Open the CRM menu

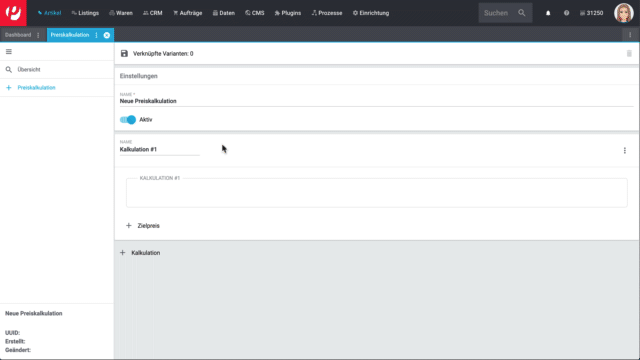tap(153, 13)
